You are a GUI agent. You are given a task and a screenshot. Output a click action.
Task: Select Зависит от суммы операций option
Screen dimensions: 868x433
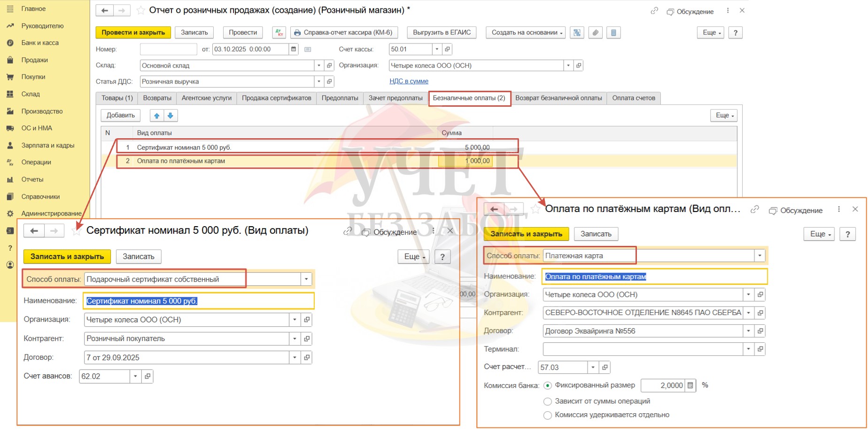548,402
